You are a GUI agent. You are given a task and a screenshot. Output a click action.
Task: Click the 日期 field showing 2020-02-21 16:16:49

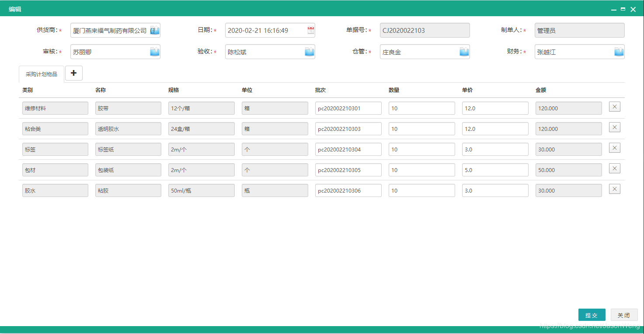(x=270, y=31)
